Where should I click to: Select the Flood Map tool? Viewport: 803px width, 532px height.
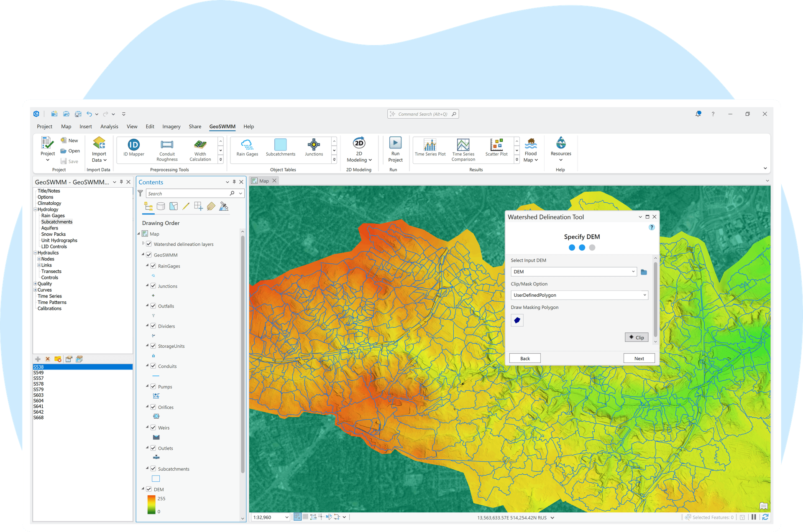530,149
